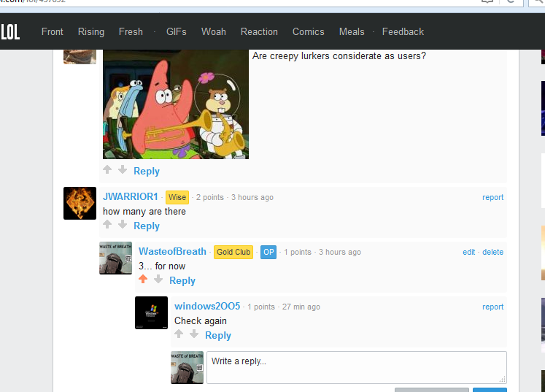Reply to the 'Check again' comment
This screenshot has width=545, height=392.
[218, 335]
